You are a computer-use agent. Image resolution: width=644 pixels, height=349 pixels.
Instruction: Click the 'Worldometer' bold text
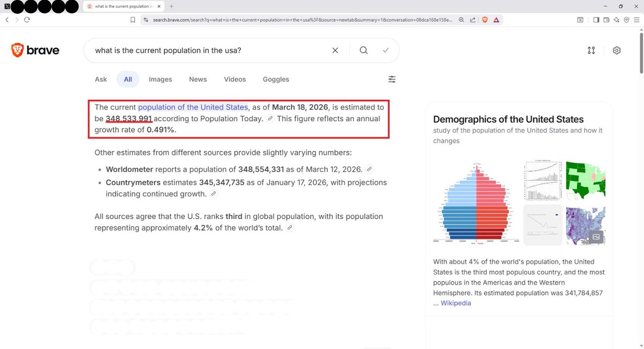[x=129, y=169]
